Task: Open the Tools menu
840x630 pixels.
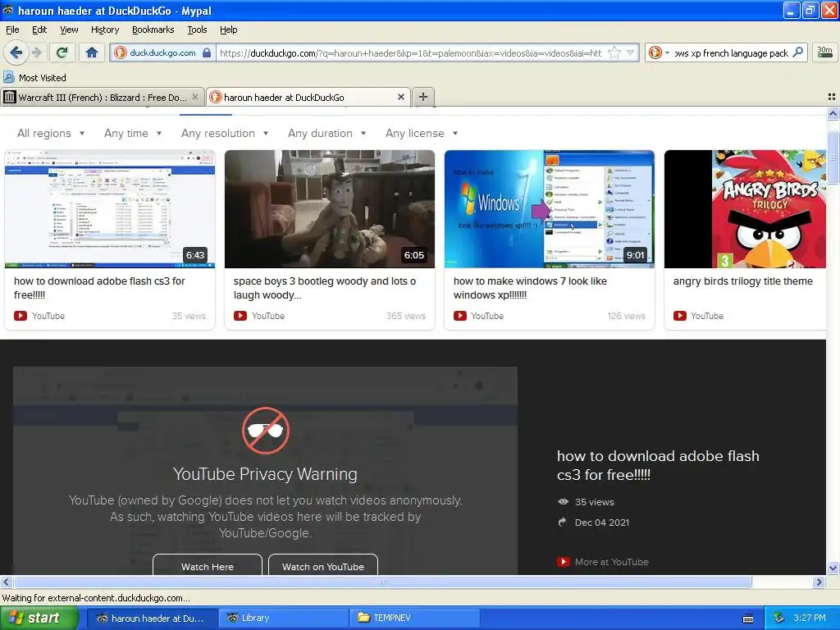Action: 197,30
